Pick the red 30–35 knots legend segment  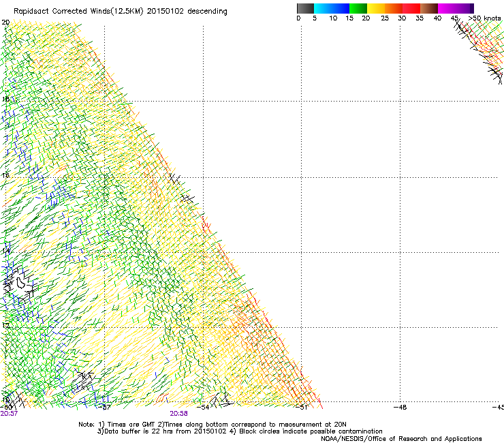411,8
